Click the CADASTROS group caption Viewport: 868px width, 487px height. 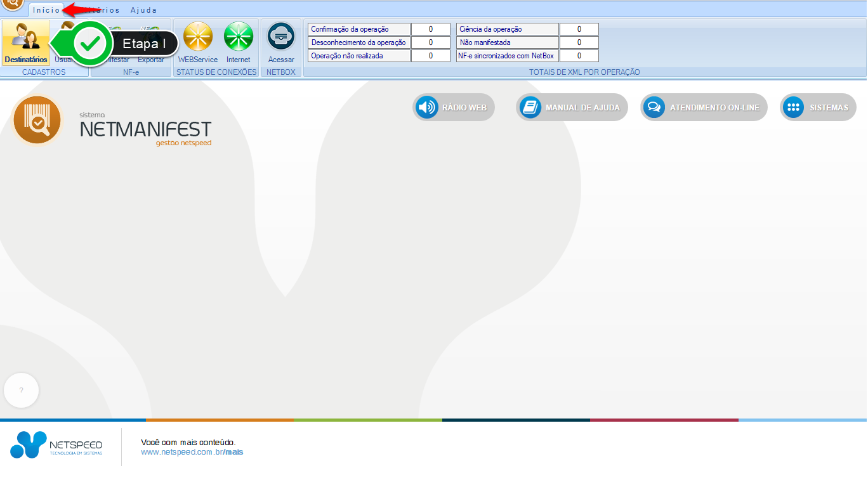coord(44,72)
